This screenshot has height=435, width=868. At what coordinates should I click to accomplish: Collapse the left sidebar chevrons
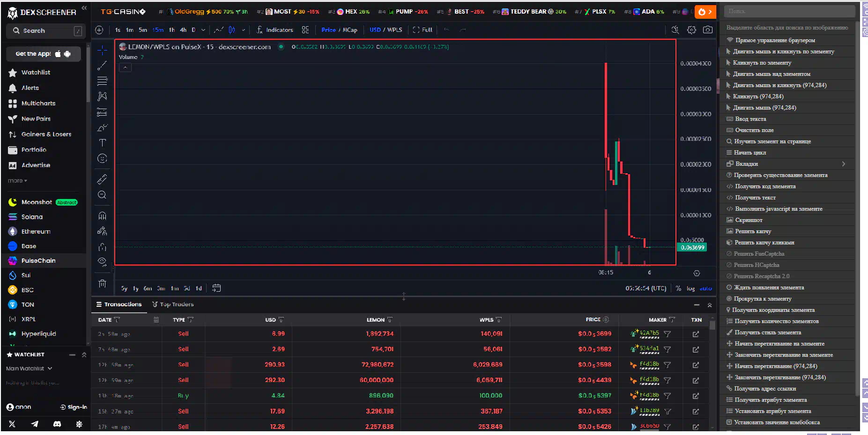pos(84,8)
